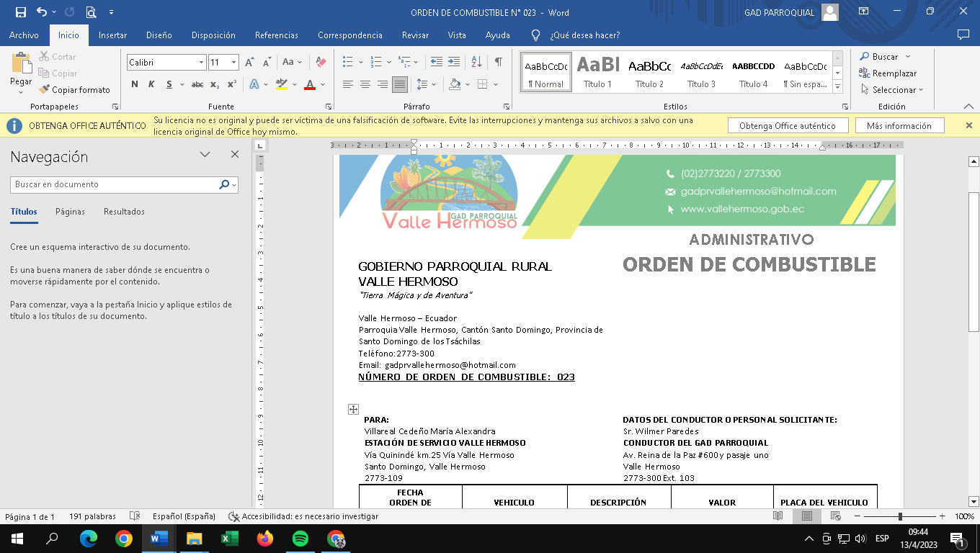980x553 pixels.
Task: Click the Obtenga Office auténtico button
Action: click(x=787, y=126)
